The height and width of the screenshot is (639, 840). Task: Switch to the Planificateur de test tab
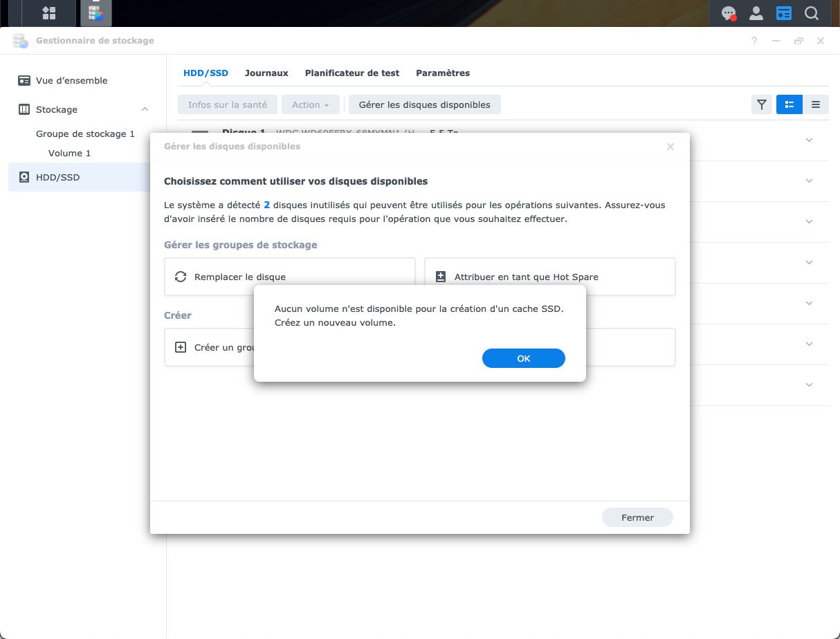tap(352, 73)
